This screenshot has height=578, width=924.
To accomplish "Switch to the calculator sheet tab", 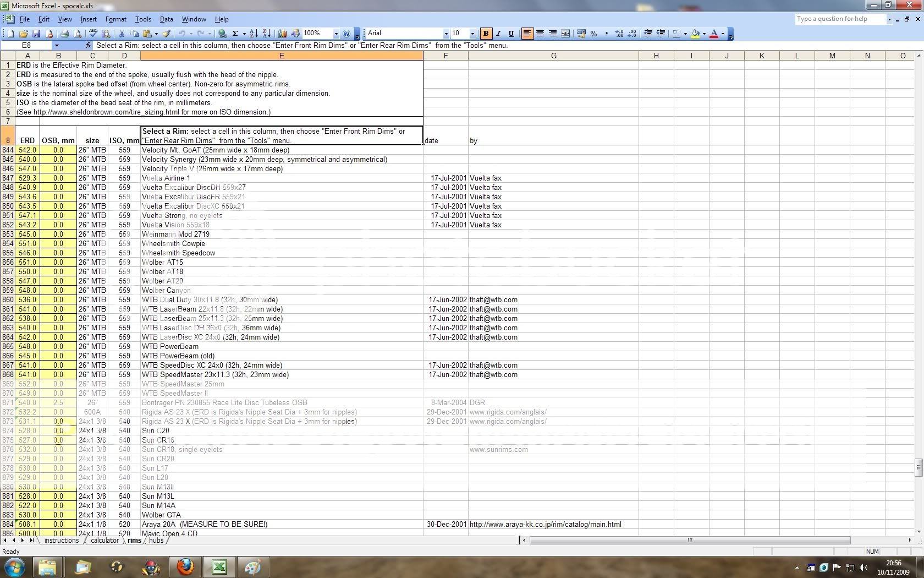I will pyautogui.click(x=105, y=541).
